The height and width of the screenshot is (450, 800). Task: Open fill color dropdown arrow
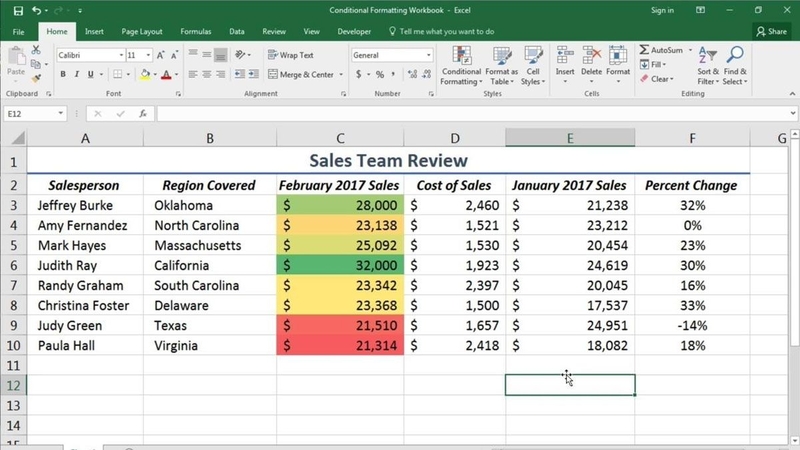(x=155, y=74)
